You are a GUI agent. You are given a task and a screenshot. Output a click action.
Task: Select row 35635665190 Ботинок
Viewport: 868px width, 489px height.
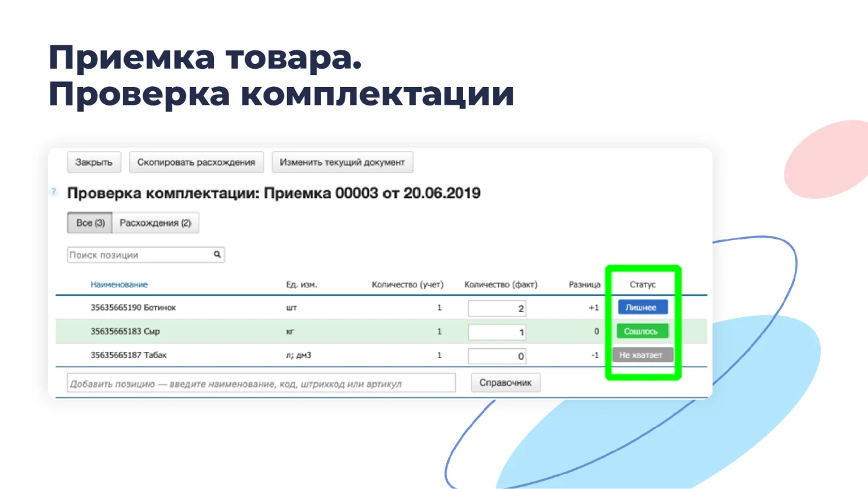(381, 308)
